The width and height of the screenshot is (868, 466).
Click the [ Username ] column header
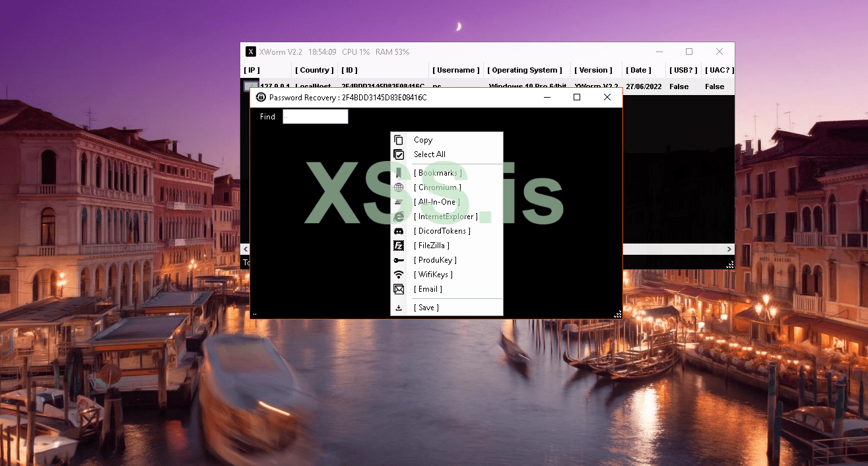pyautogui.click(x=456, y=70)
